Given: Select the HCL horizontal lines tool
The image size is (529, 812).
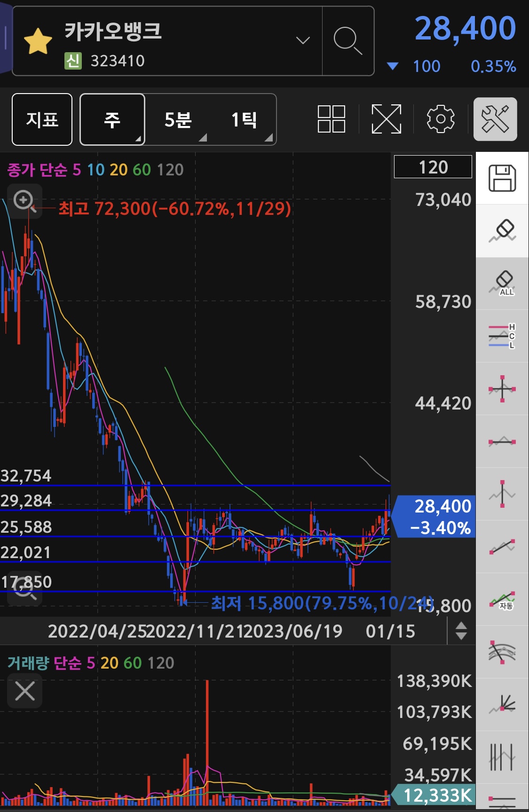Looking at the screenshot, I should tap(502, 336).
